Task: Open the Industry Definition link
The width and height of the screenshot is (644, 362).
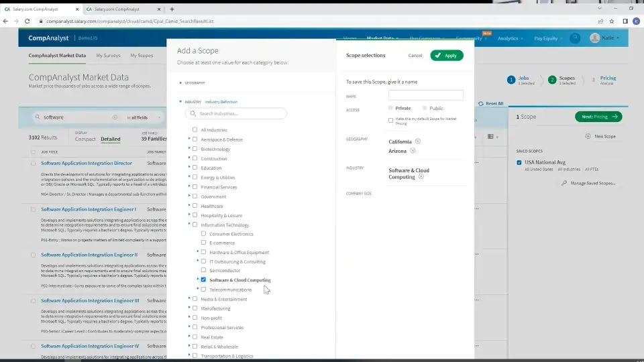Action: (x=221, y=102)
